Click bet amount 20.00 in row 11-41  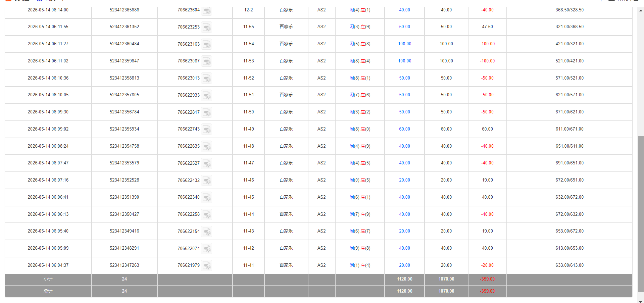(x=404, y=265)
